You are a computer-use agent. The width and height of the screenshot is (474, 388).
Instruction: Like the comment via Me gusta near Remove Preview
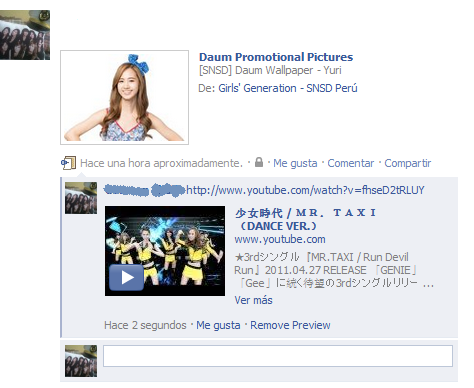coord(218,325)
